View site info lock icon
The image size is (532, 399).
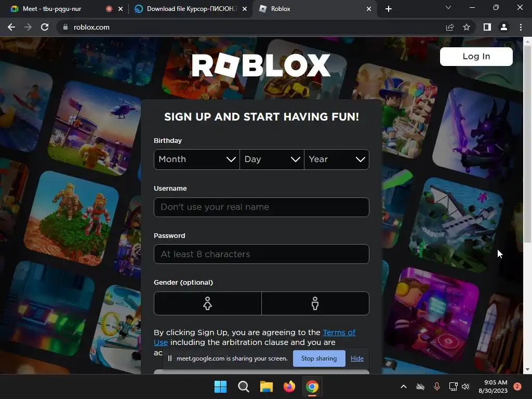[x=65, y=27]
